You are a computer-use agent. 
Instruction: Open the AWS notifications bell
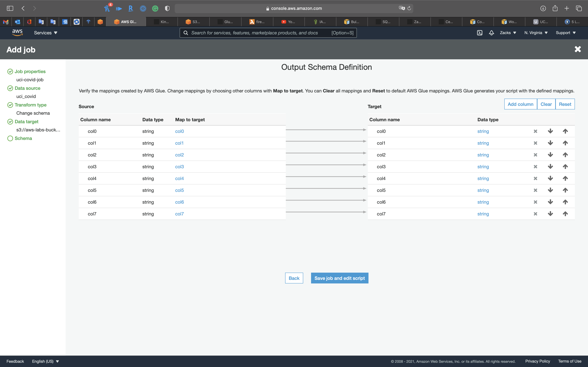click(491, 33)
